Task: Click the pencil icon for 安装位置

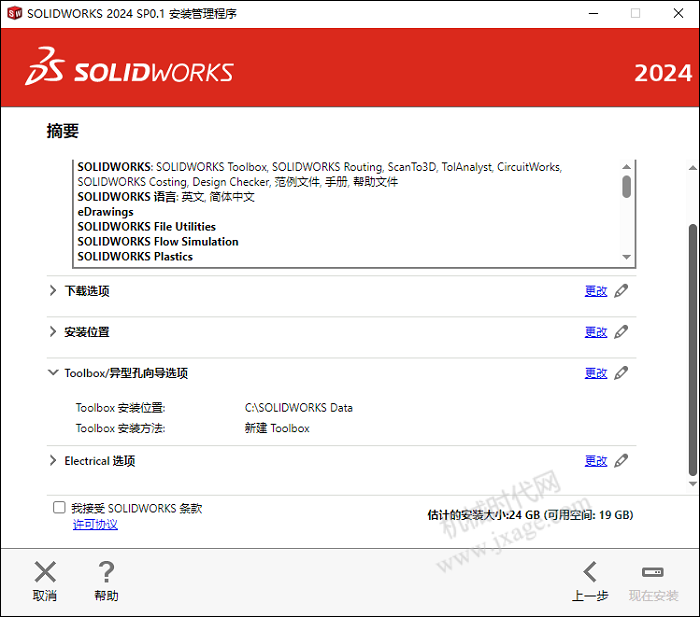Action: [621, 332]
